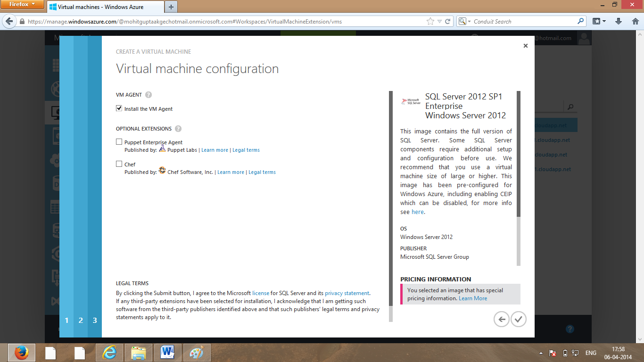The image size is (644, 362).
Task: Jump to wizard step 1
Action: [66, 321]
